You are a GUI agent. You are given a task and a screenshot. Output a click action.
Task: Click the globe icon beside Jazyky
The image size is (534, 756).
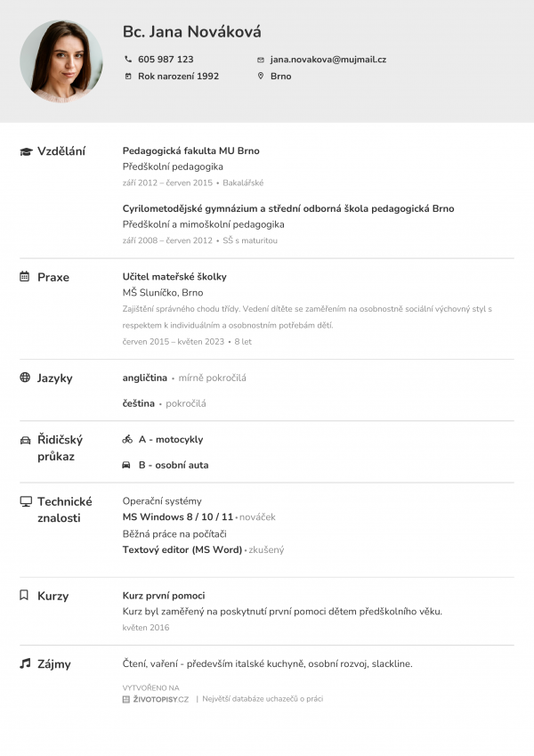tap(25, 378)
